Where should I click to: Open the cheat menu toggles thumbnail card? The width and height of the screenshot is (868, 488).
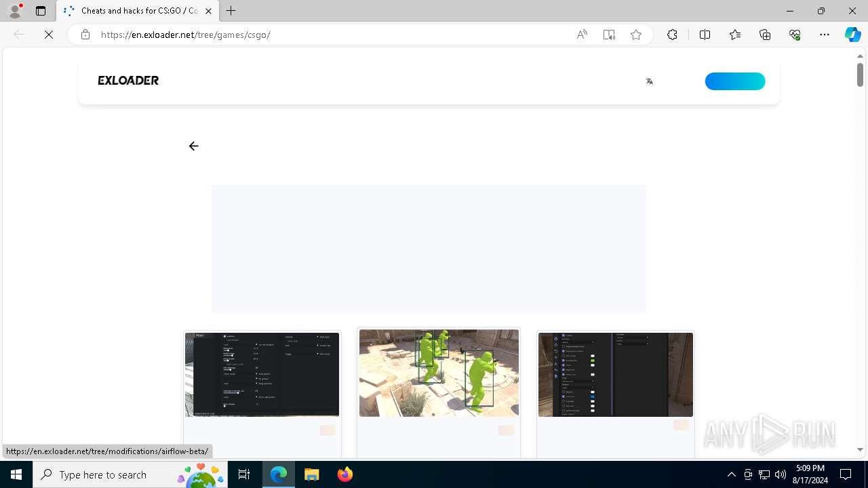click(x=616, y=374)
